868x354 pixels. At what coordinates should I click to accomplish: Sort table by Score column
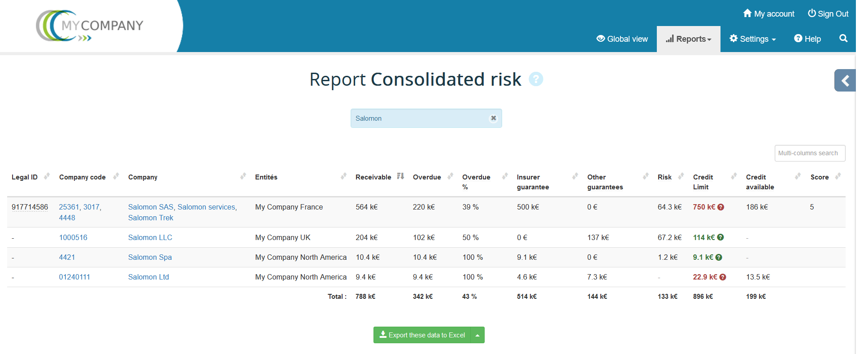click(838, 176)
